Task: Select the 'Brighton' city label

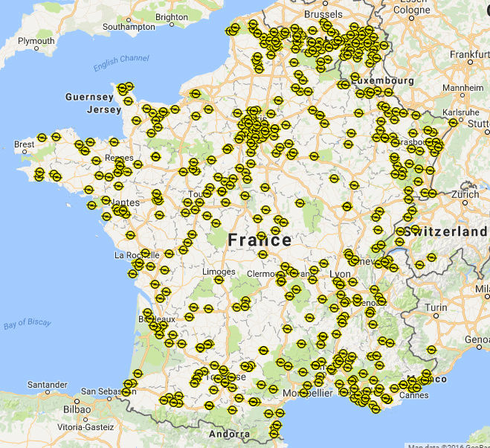Action: point(172,17)
